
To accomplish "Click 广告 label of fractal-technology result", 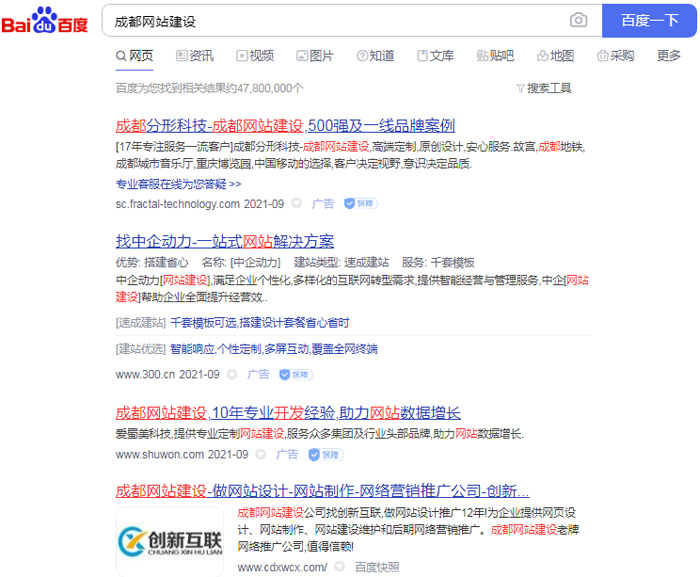I will point(323,204).
